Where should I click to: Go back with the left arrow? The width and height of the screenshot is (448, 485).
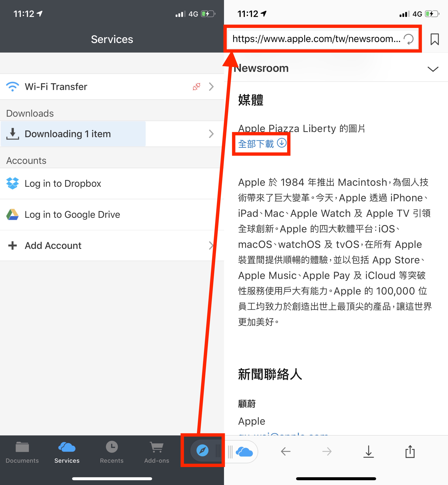click(286, 451)
